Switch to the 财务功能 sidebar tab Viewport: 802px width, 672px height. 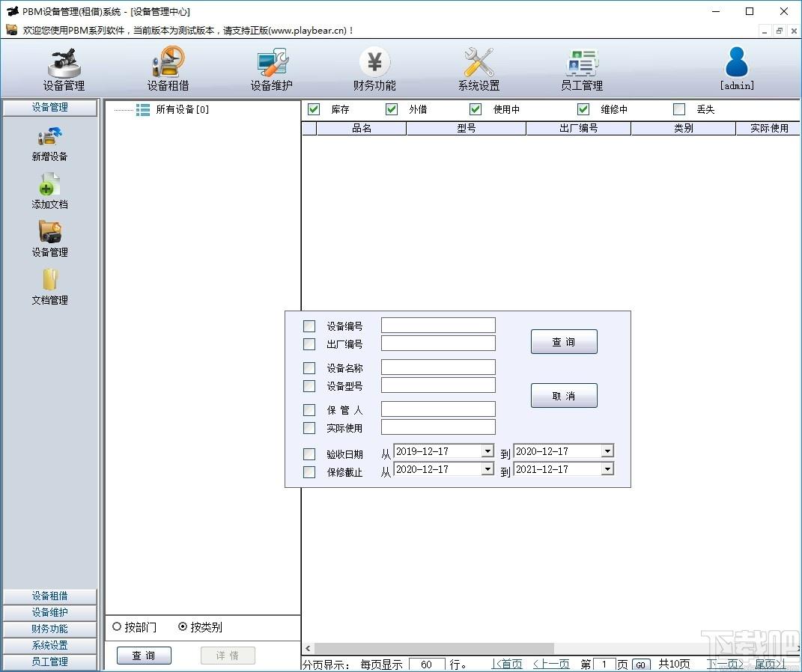(x=49, y=629)
